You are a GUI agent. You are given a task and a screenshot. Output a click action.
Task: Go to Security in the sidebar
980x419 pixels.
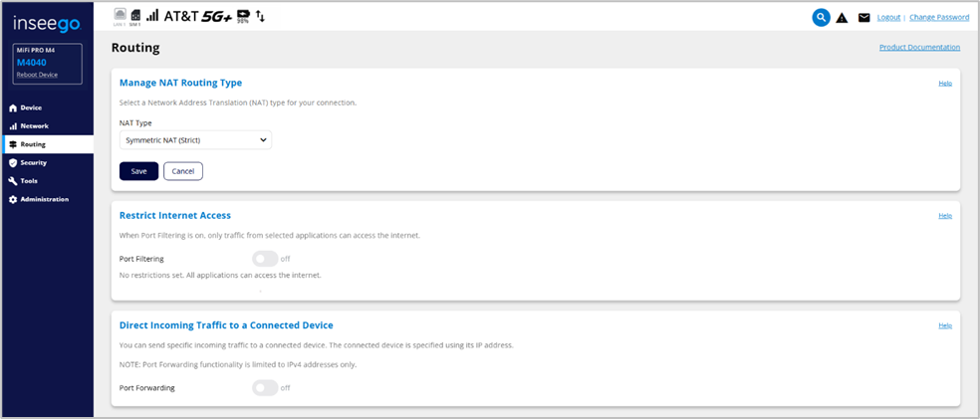point(33,162)
